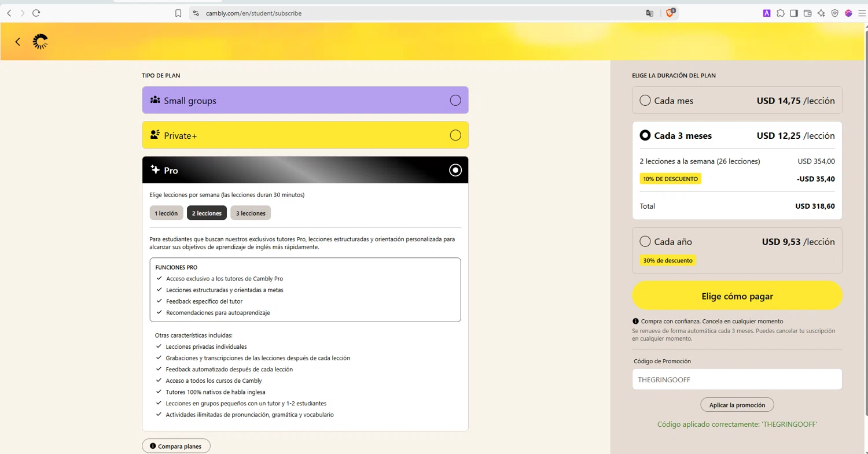868x454 pixels.
Task: Choose the Cada 3 meses duration radio
Action: [645, 135]
